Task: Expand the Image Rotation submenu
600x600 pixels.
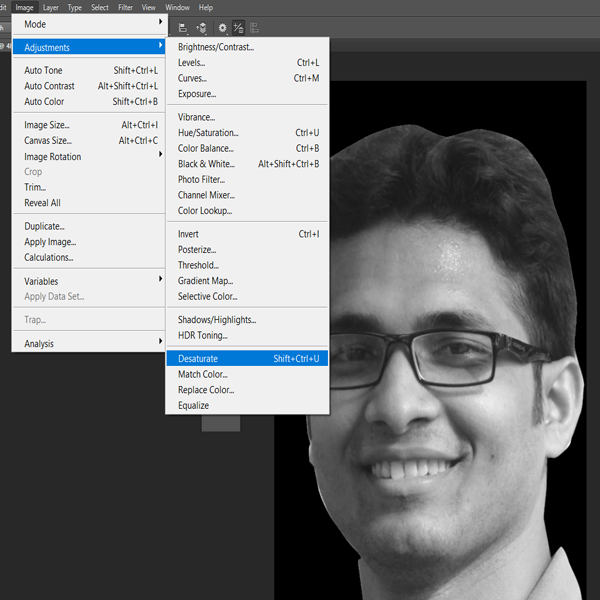Action: [90, 157]
